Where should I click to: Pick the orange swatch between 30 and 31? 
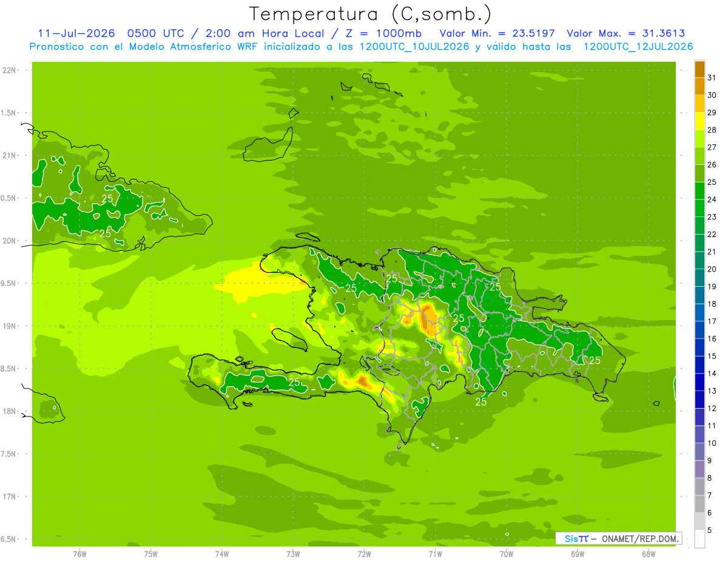699,86
